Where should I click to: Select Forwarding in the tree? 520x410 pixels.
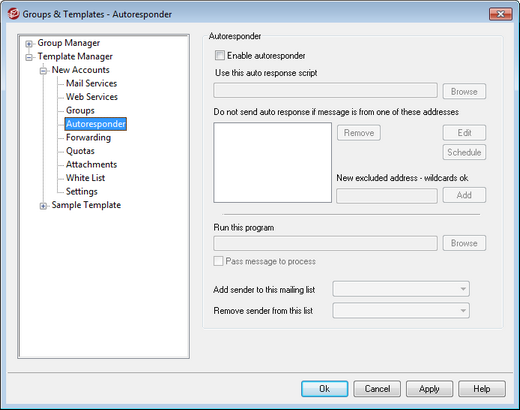click(x=88, y=137)
